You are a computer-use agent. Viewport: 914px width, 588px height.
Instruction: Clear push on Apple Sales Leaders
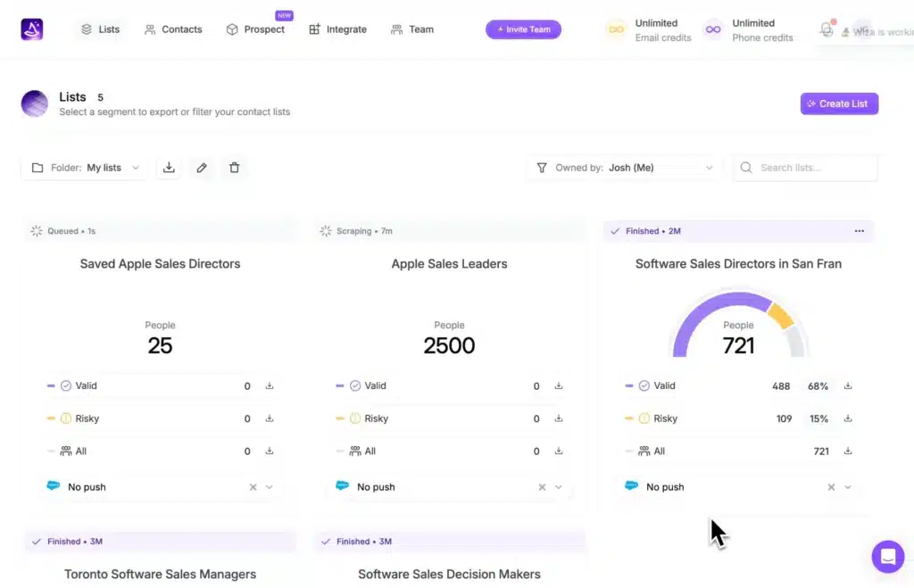pyautogui.click(x=542, y=487)
